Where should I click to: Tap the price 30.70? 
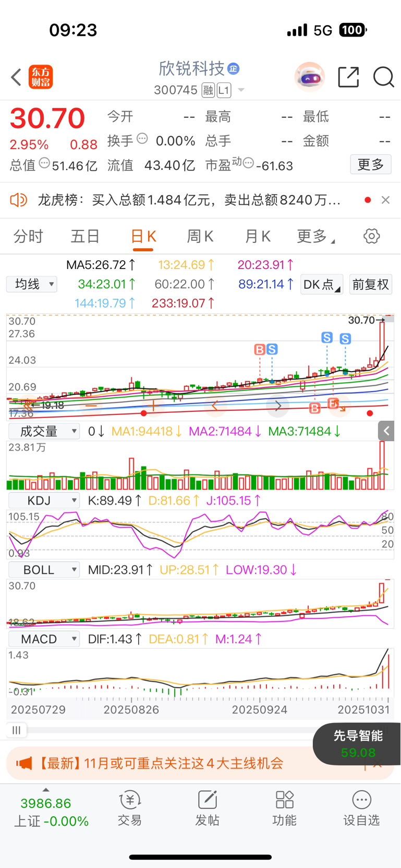(47, 118)
